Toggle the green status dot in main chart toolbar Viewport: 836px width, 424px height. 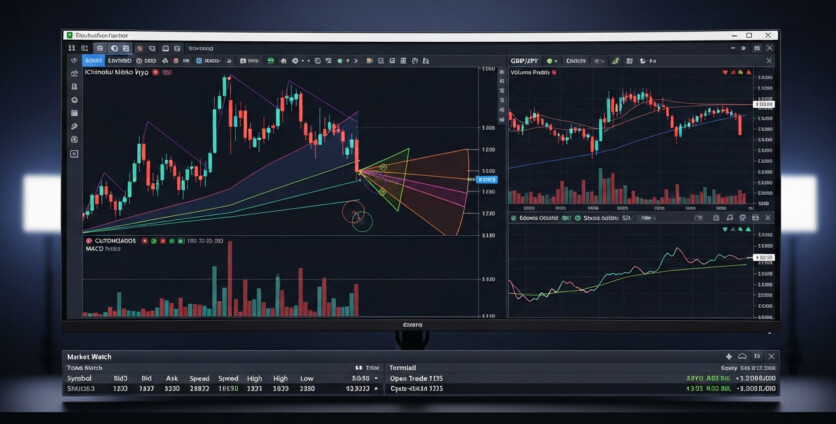coord(340,61)
